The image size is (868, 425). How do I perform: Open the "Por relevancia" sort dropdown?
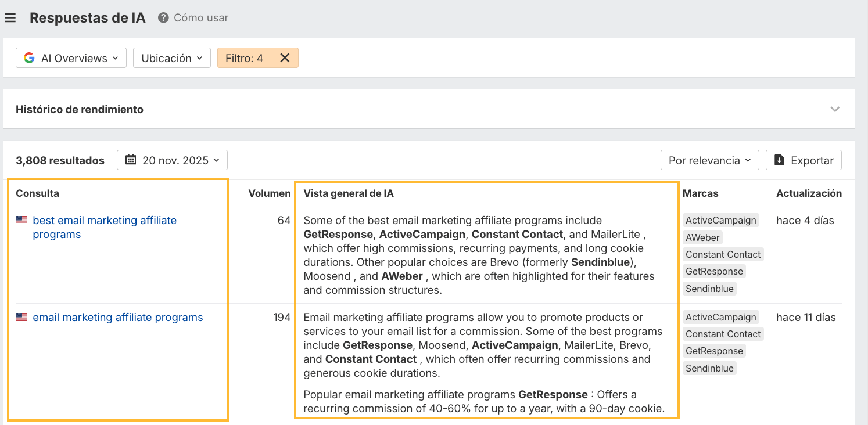(709, 160)
